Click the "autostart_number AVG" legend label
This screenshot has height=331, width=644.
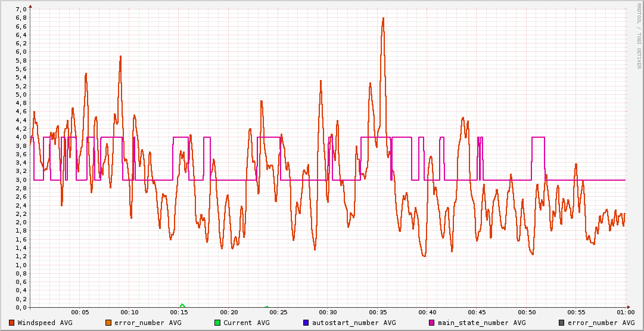[x=354, y=323]
